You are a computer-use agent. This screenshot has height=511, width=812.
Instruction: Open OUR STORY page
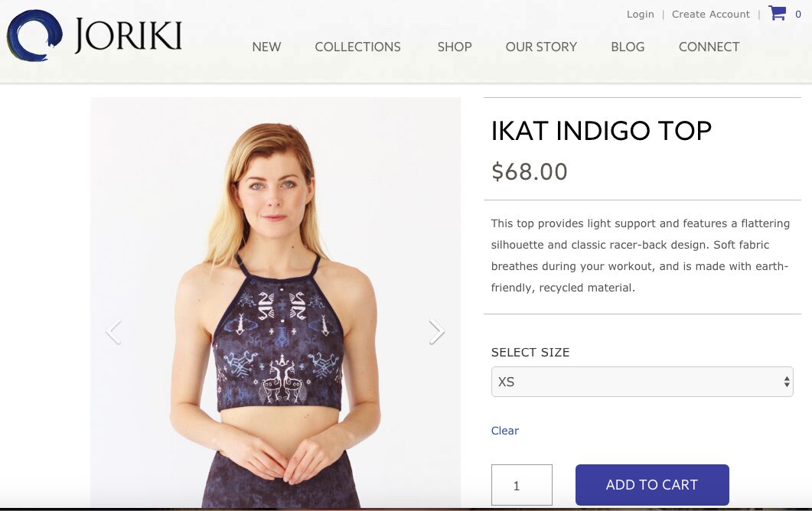pyautogui.click(x=541, y=47)
